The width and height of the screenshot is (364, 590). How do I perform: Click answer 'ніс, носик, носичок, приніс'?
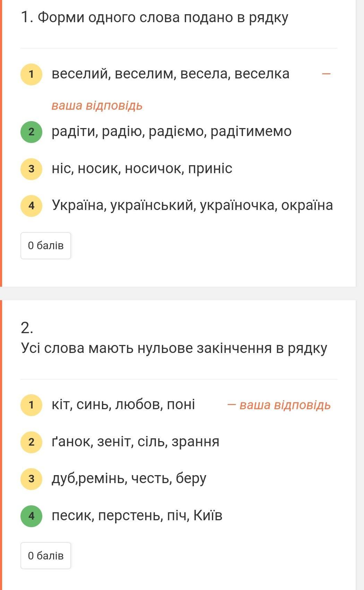point(142,169)
